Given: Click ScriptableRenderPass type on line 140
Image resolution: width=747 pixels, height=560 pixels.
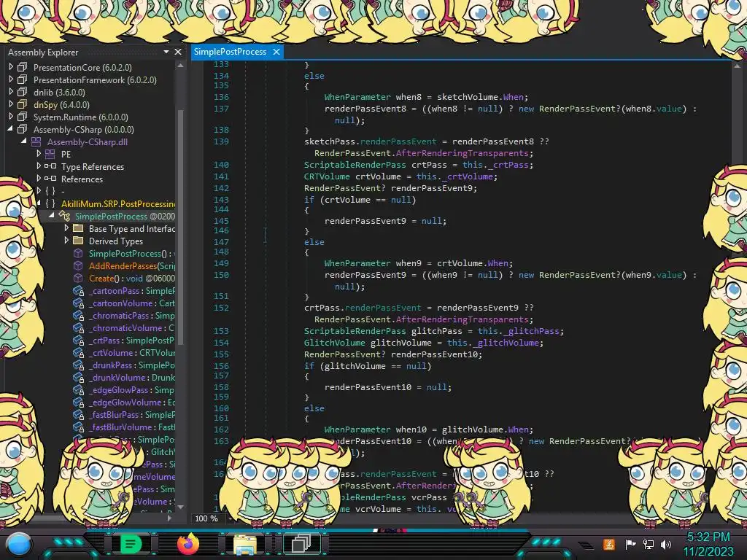Looking at the screenshot, I should (355, 165).
